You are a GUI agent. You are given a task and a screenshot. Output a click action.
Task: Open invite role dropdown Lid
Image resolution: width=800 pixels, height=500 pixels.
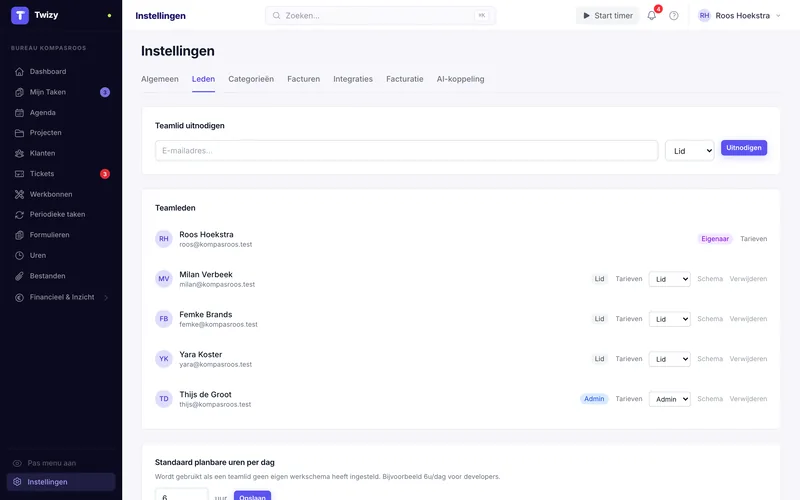coord(690,151)
